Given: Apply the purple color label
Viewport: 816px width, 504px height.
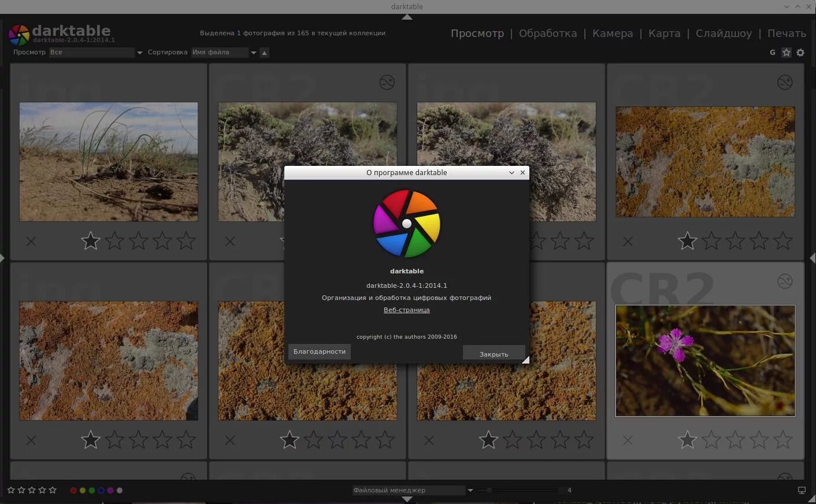Looking at the screenshot, I should (110, 490).
